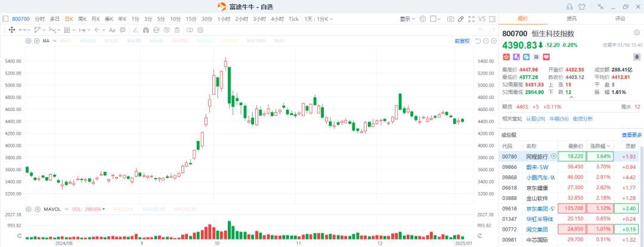644x247 pixels.
Task: Zoom in chart with plus circle
Action: (493, 41)
